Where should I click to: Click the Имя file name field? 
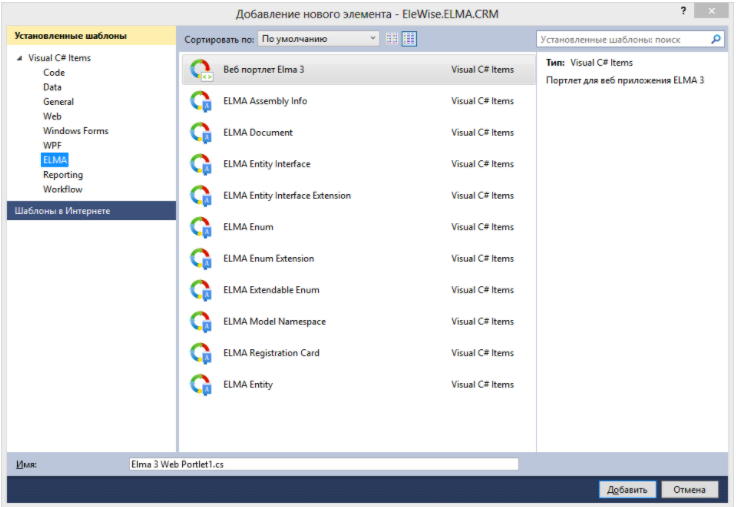point(323,465)
